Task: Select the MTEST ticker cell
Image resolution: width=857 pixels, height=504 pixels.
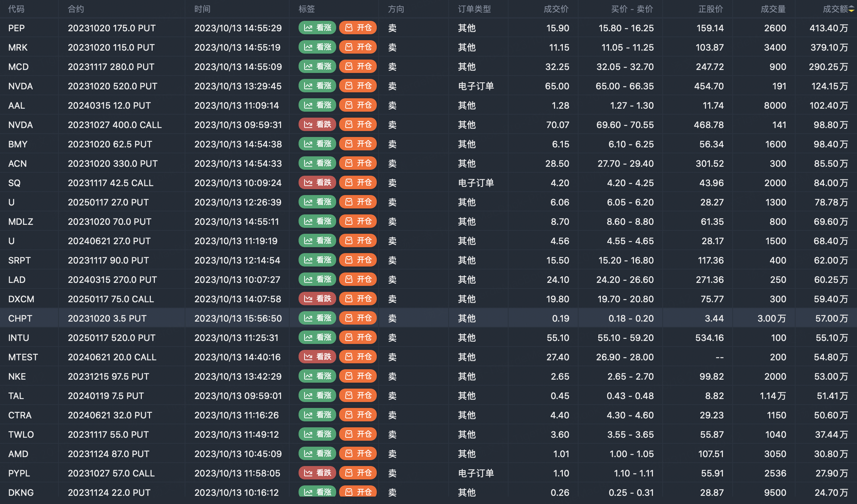Action: click(x=23, y=357)
